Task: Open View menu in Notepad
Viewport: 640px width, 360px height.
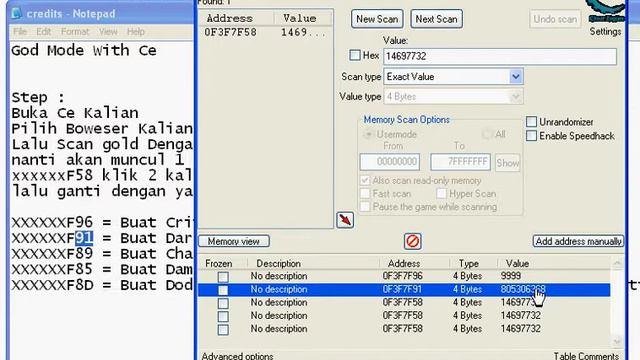Action: (x=108, y=31)
